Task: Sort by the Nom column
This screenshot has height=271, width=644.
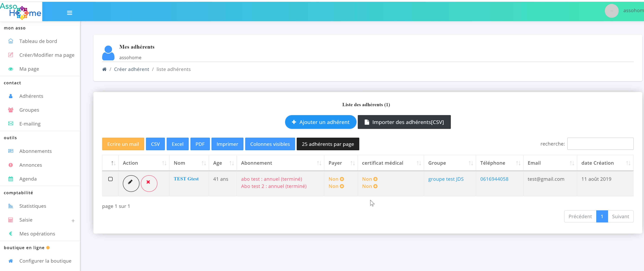Action: coord(189,163)
